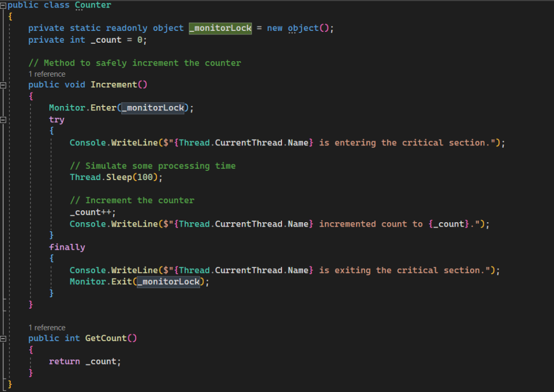The image size is (554, 392).
Task: Click 'is entering the critical section' string
Action: [x=407, y=143]
